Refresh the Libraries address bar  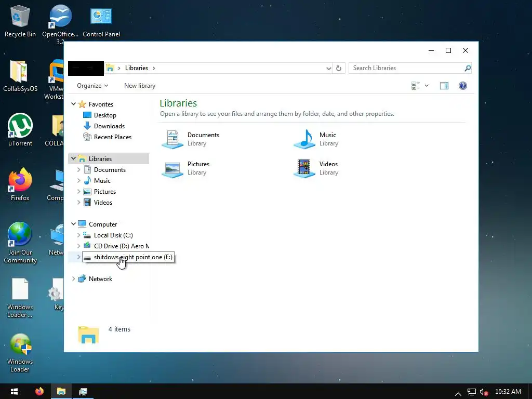(x=339, y=68)
